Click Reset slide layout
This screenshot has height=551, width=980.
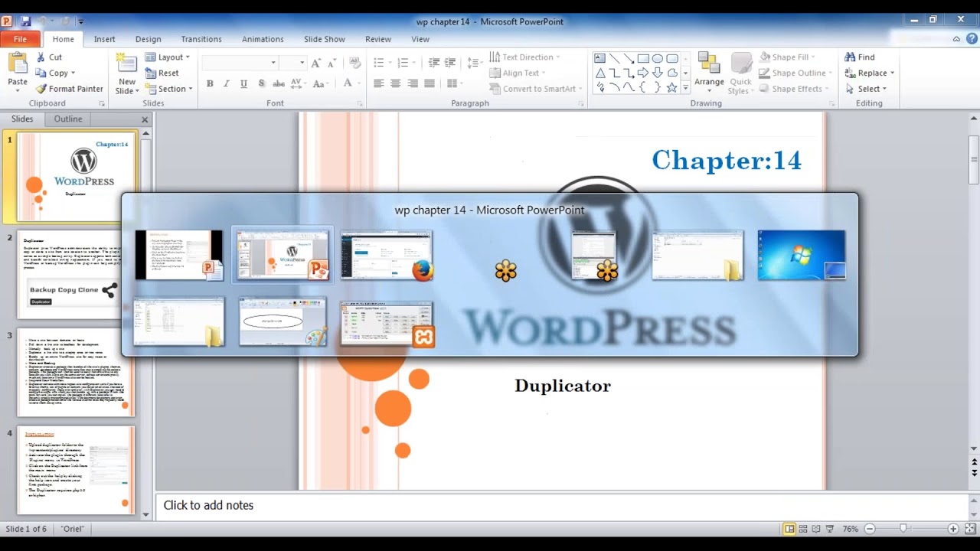[x=162, y=73]
